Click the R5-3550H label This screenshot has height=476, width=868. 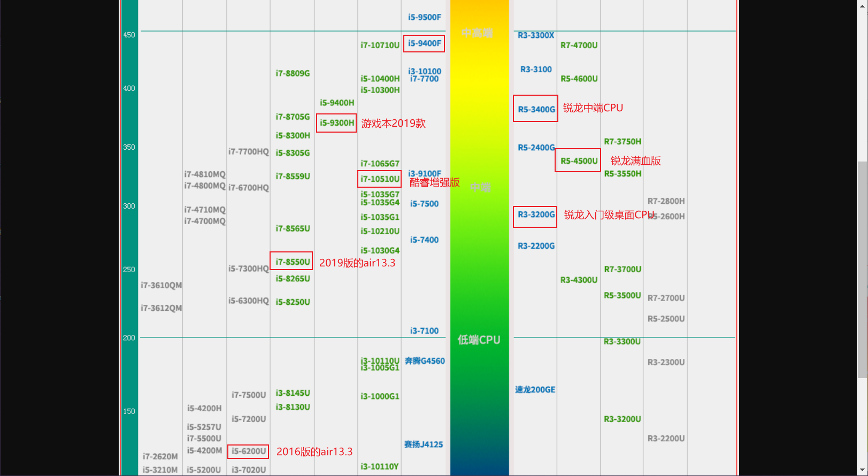pyautogui.click(x=623, y=174)
